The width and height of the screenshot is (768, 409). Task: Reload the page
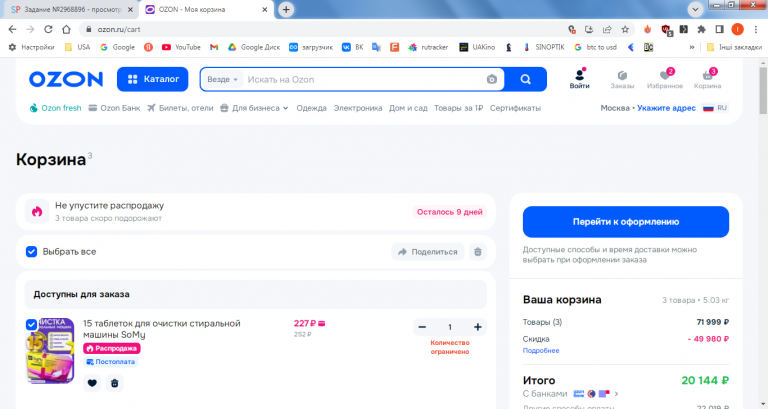coord(48,29)
